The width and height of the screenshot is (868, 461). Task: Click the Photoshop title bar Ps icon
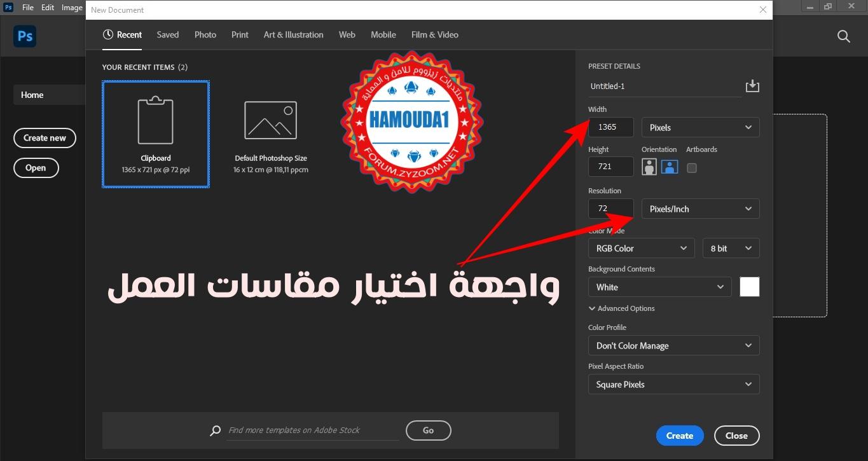[x=8, y=8]
